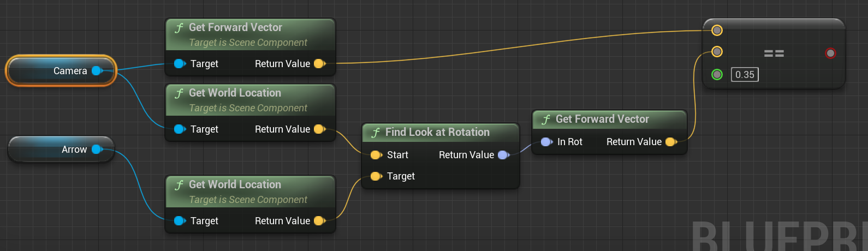Click the Arrow variable node output pin
Screen dimensions: 868x251
coord(97,149)
